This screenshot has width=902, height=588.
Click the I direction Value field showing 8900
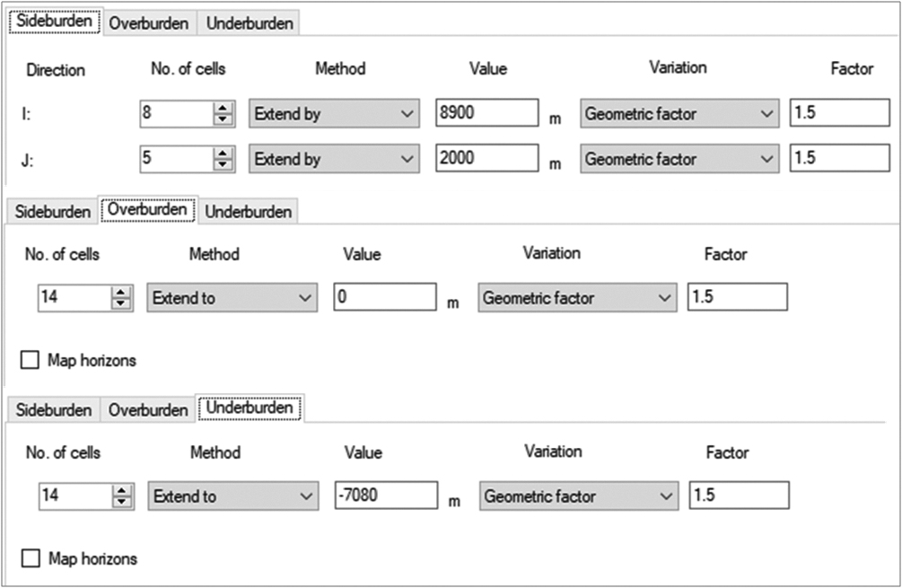tap(486, 114)
